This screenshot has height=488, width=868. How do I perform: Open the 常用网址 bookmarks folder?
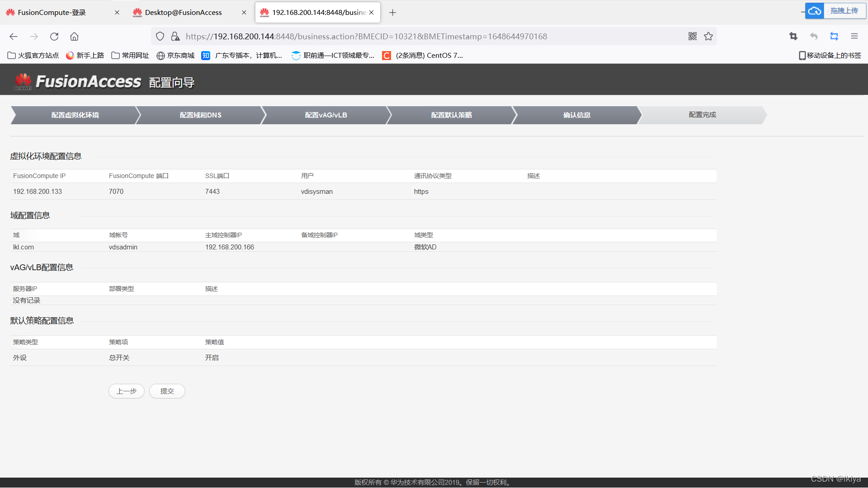(130, 56)
